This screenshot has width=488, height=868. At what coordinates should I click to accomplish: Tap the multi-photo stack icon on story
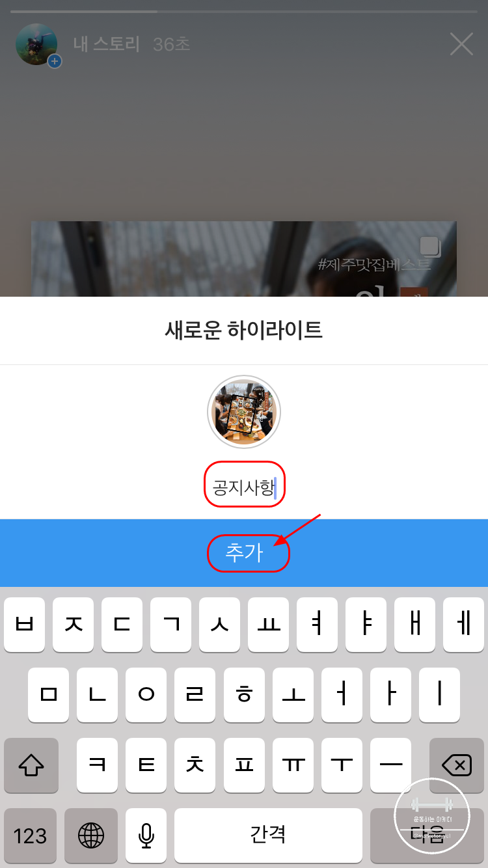(430, 247)
